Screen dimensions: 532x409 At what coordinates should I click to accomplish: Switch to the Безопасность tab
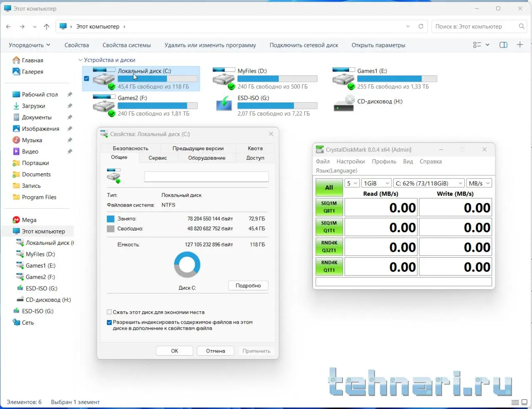click(131, 148)
